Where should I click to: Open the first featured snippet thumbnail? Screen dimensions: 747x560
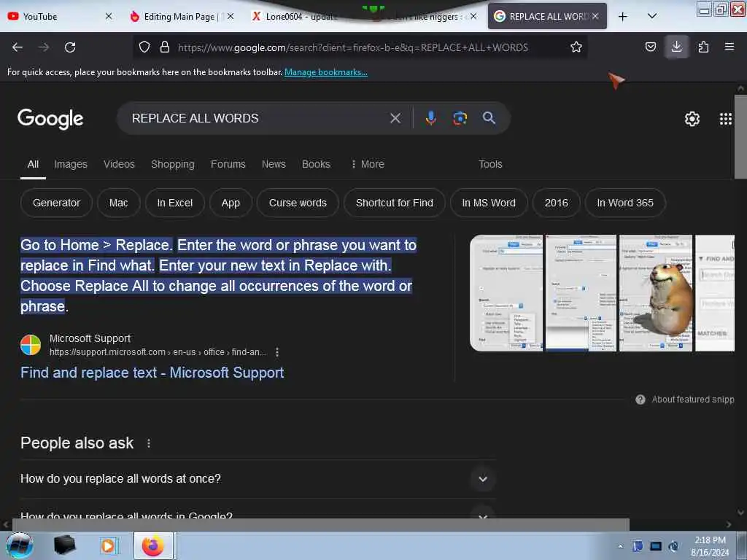506,293
